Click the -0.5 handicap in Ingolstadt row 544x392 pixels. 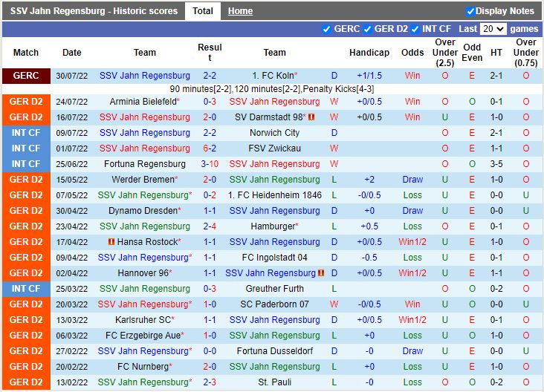(369, 258)
